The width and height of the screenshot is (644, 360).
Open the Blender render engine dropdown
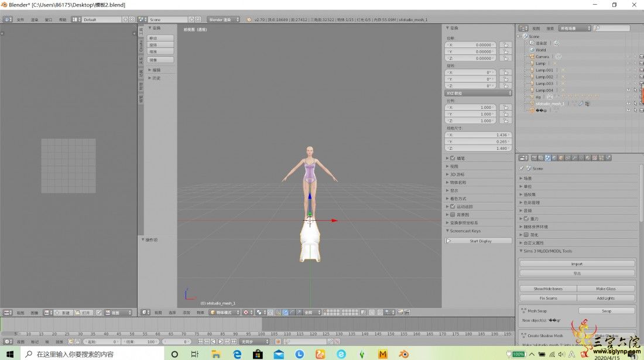(223, 19)
